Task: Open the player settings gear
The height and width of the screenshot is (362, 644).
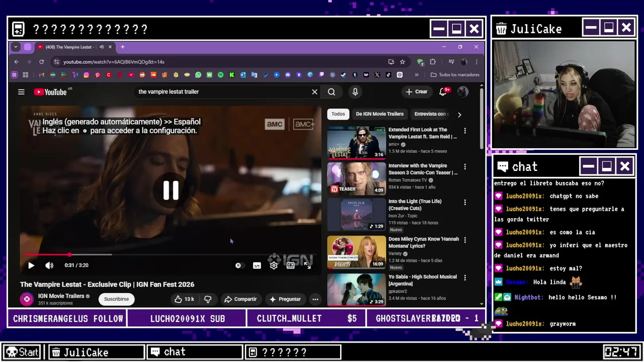Action: [x=274, y=265]
